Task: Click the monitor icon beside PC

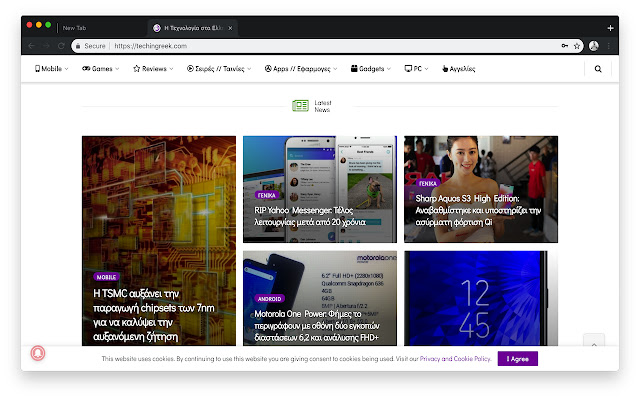Action: (408, 69)
